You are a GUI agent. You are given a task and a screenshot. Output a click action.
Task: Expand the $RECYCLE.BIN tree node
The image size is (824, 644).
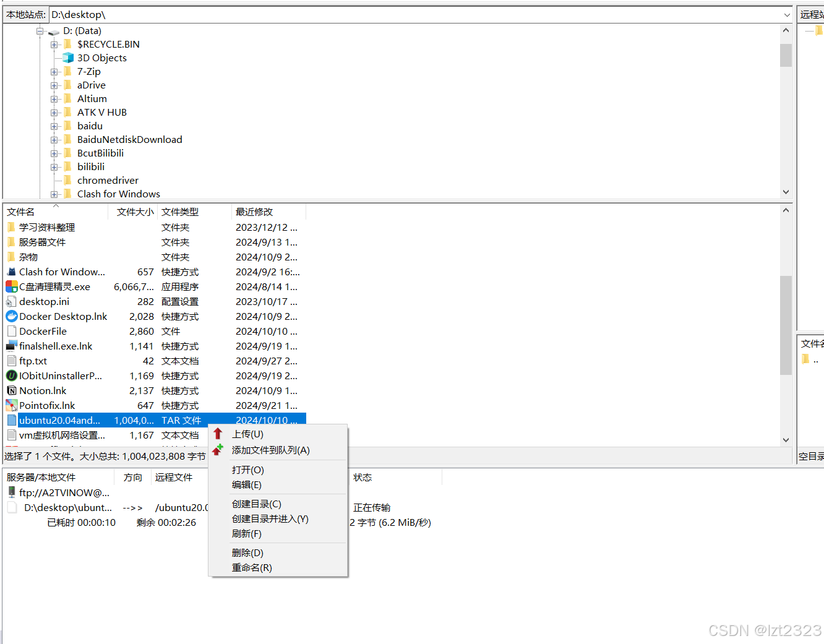pyautogui.click(x=54, y=45)
